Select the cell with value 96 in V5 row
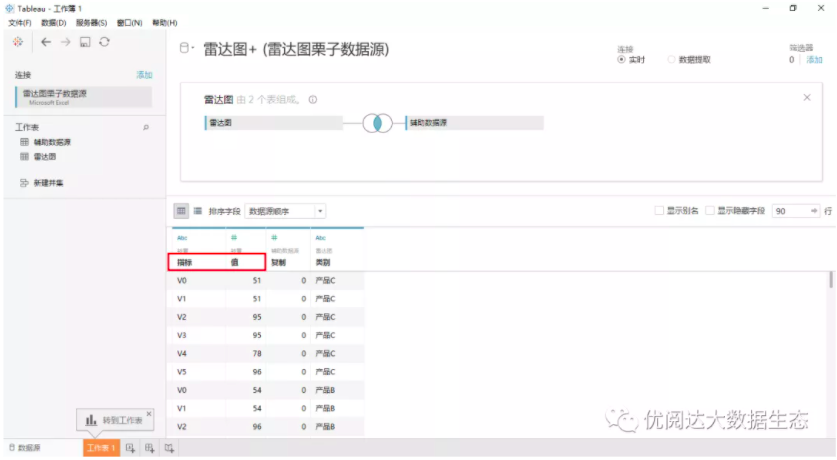Image resolution: width=837 pixels, height=460 pixels. coord(246,371)
